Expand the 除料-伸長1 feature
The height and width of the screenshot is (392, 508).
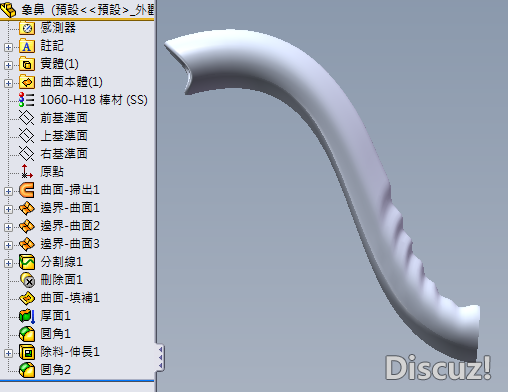click(x=9, y=353)
